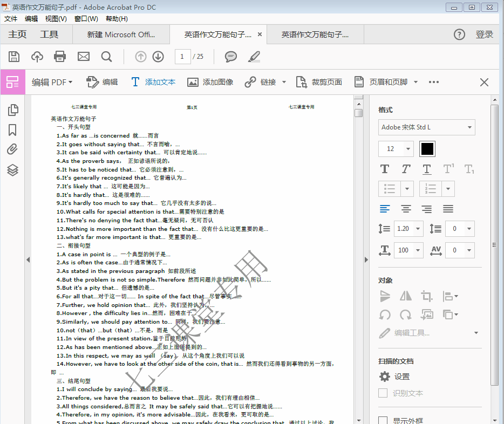Viewport: 504px width, 424px height.
Task: Open the font size dropdown
Action: [x=408, y=149]
